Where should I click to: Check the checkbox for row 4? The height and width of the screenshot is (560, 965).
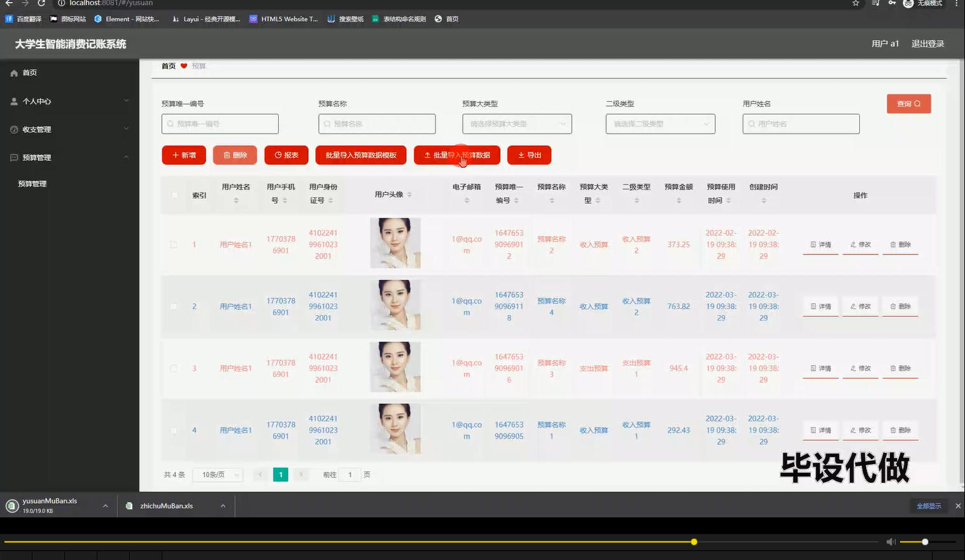[x=174, y=430]
